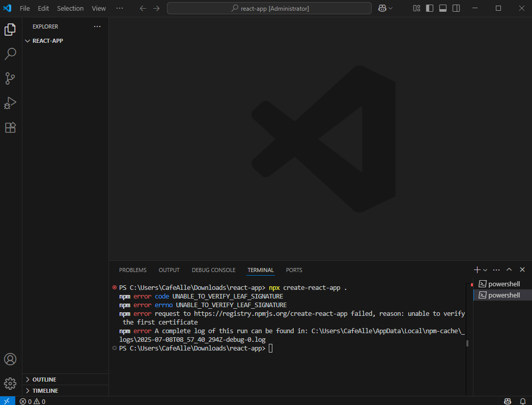Open terminal panel more actions ellipsis

[496, 270]
